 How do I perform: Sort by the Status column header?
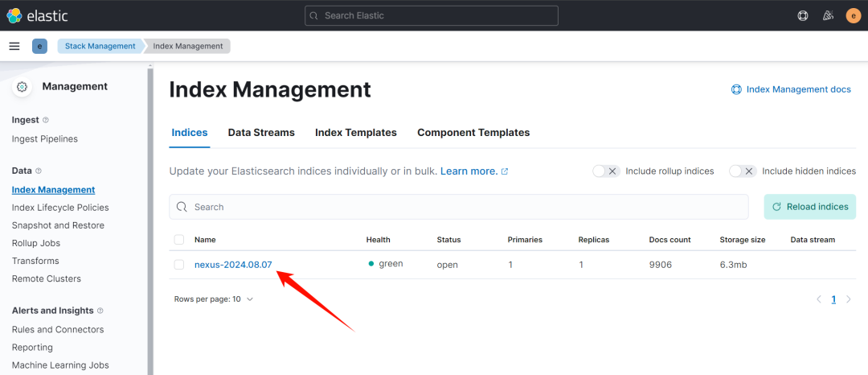click(449, 240)
